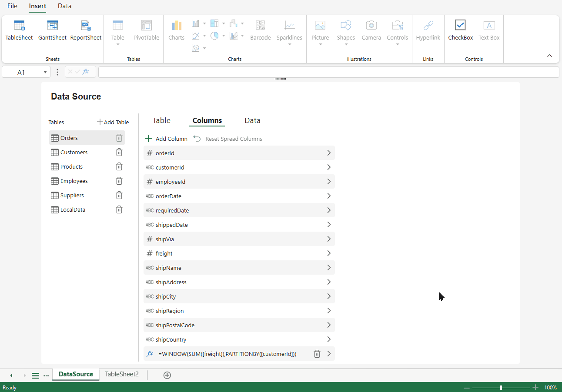The image size is (562, 392).
Task: Click the 100% zoom level
Action: pyautogui.click(x=550, y=388)
